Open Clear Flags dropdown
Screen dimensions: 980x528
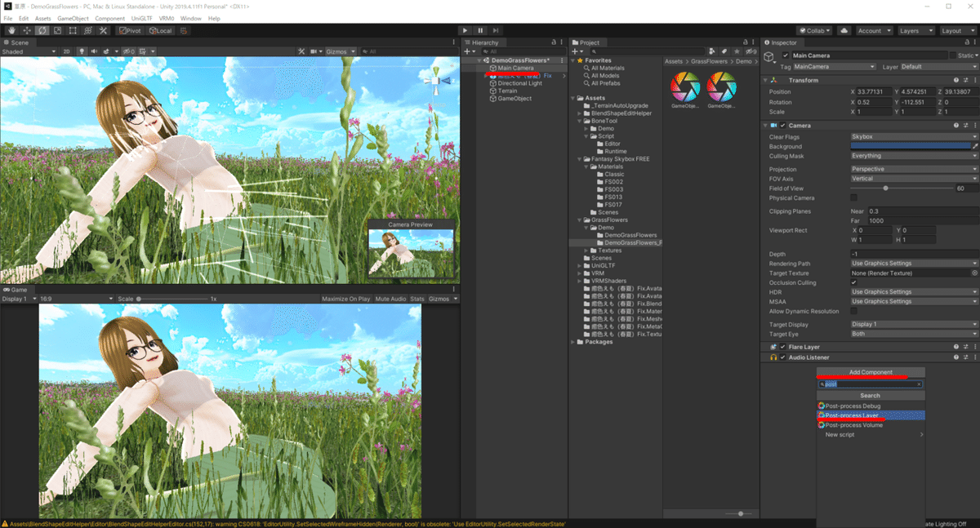tap(914, 137)
